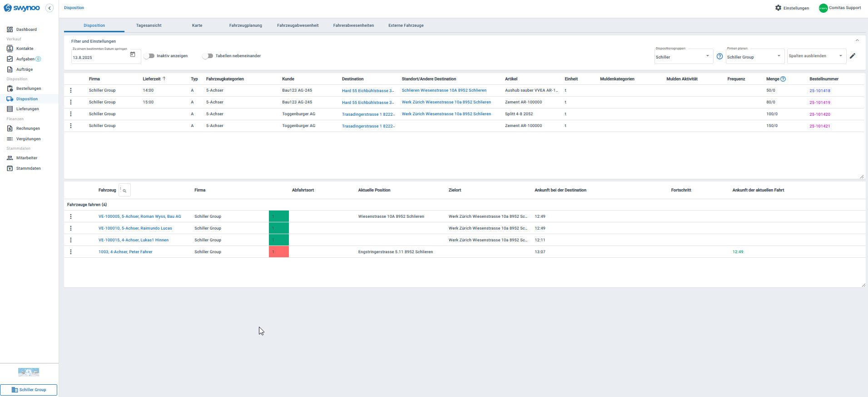Open the three-dot menu for order 25-101418

point(71,90)
